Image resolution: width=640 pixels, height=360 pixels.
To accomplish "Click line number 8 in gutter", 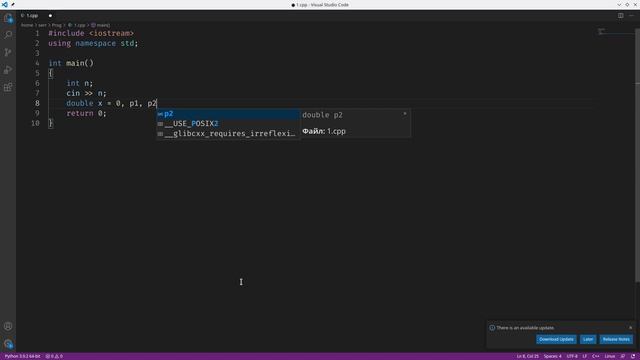I will coord(37,103).
